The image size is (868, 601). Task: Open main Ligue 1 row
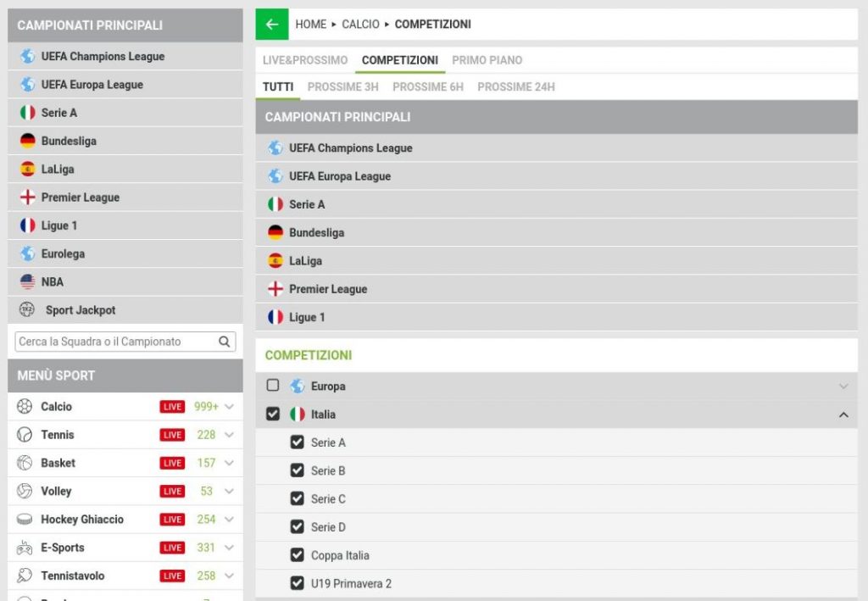(x=556, y=317)
